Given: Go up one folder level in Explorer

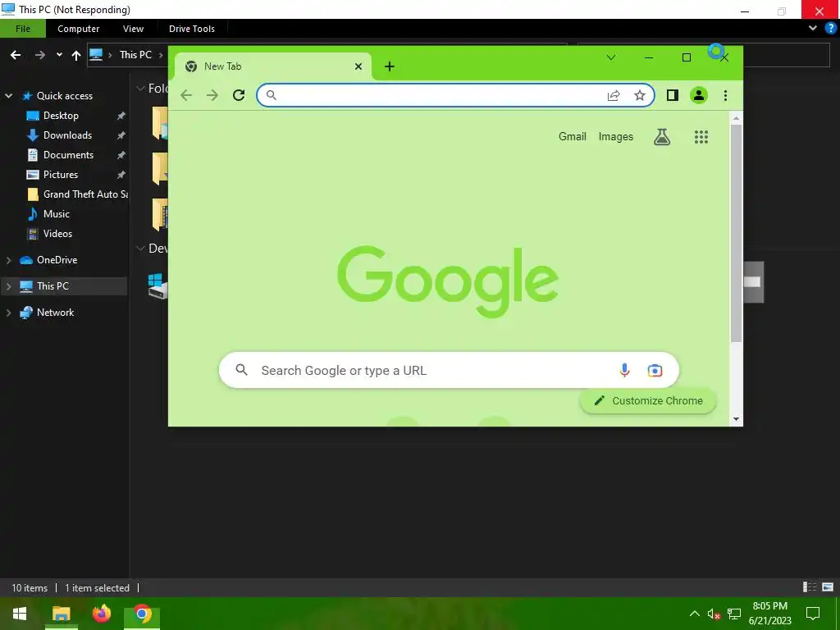Looking at the screenshot, I should [x=76, y=55].
